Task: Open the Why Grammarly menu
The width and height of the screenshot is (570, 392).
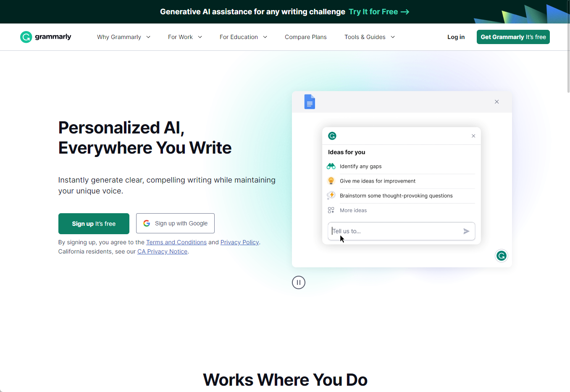Action: point(123,37)
